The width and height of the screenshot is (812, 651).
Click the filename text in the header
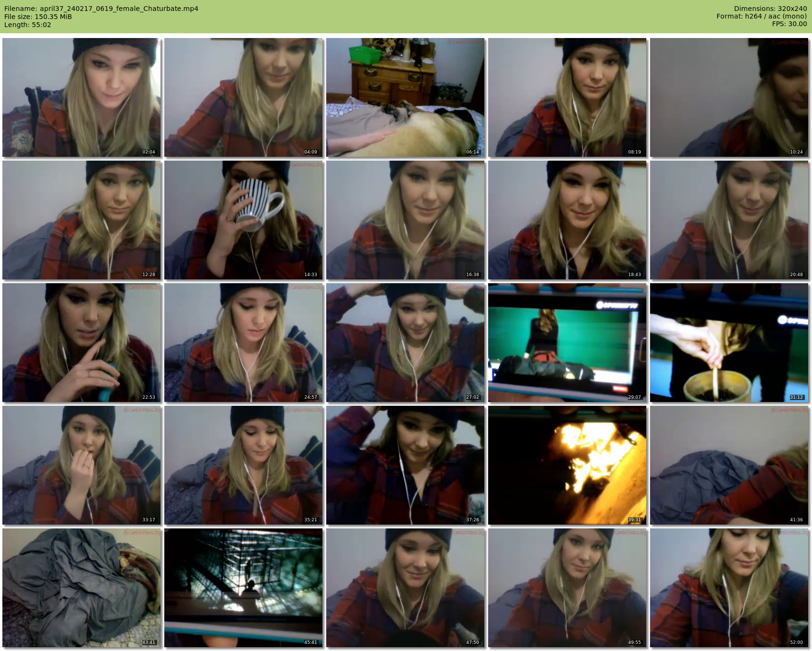click(x=101, y=9)
